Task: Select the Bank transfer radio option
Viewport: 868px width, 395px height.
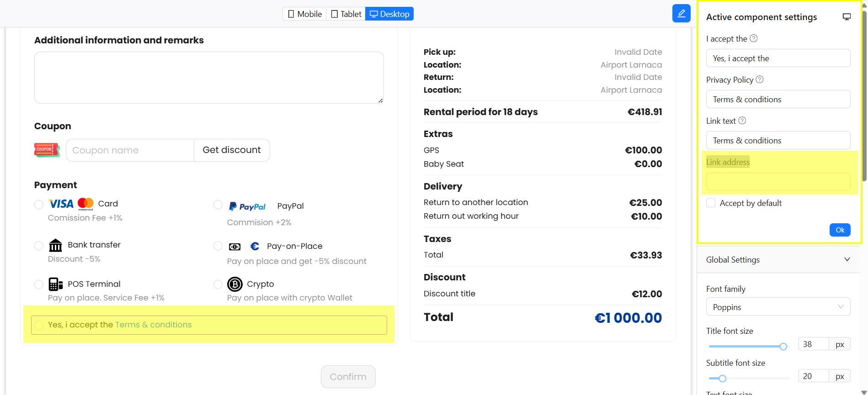Action: pos(39,246)
